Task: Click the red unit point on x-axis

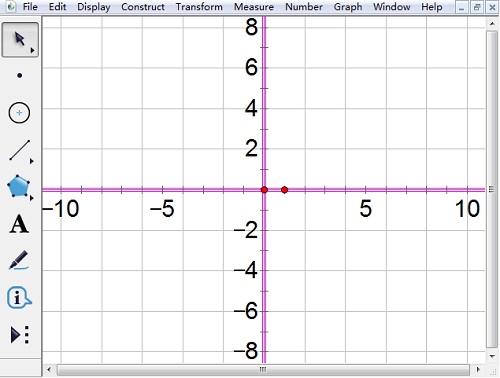Action: 284,190
